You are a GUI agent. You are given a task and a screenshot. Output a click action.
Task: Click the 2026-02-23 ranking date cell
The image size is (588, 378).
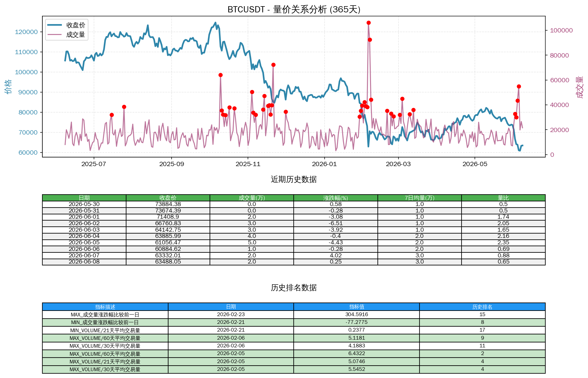coord(231,315)
